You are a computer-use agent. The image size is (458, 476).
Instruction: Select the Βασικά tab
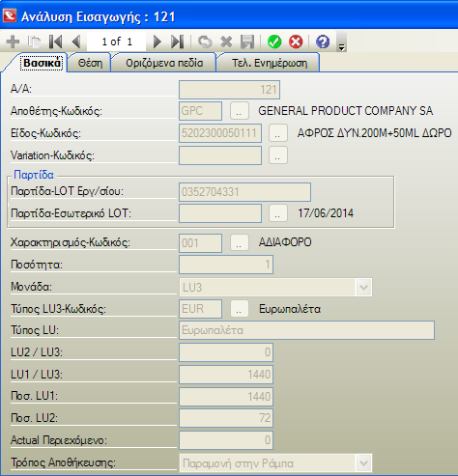click(42, 63)
